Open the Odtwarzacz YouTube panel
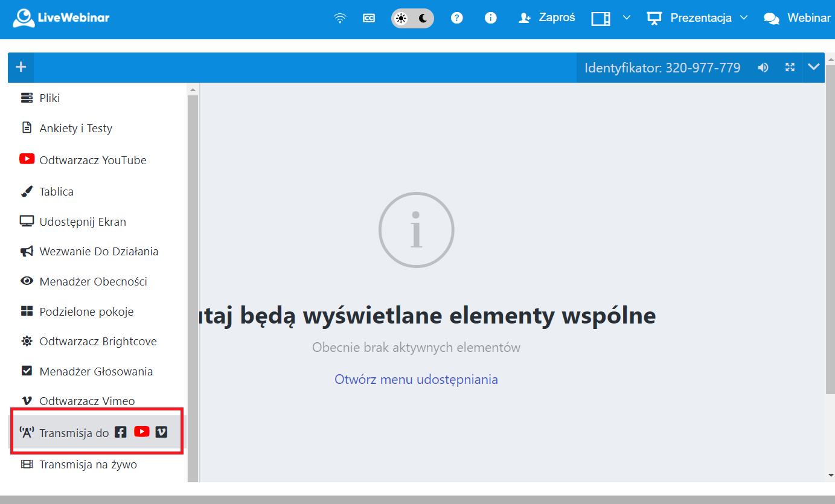835x504 pixels. click(92, 159)
